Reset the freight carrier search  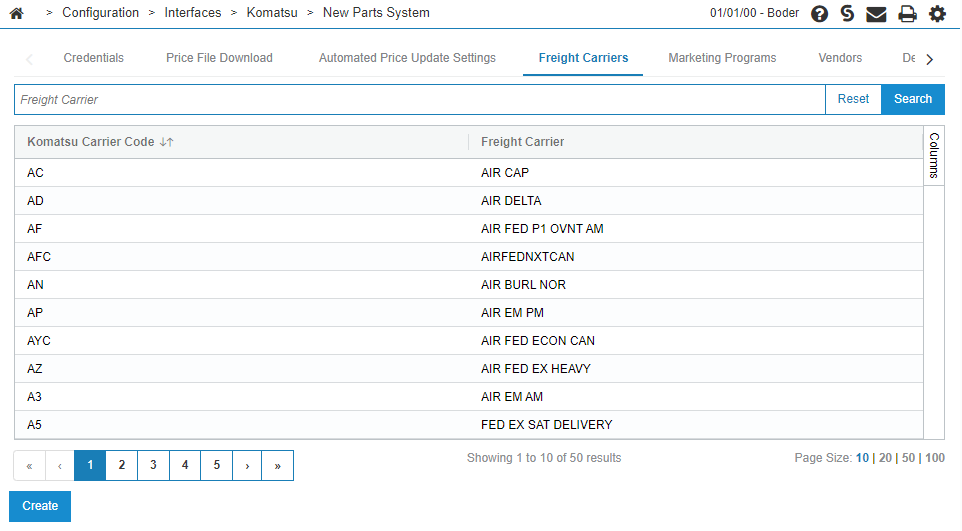[x=853, y=99]
